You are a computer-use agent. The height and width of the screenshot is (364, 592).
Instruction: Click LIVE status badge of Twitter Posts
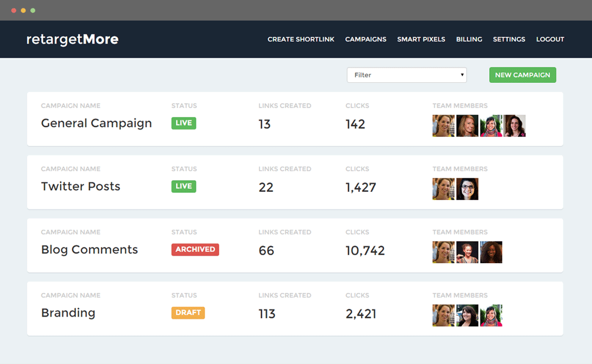[x=183, y=186]
